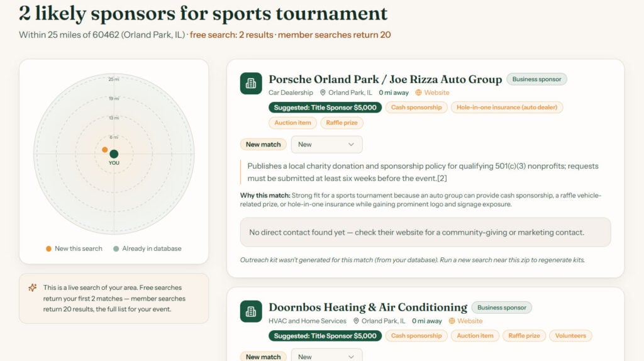Click the 6 mi ring label on radar
Screen dimensions: 644x361
coord(114,137)
